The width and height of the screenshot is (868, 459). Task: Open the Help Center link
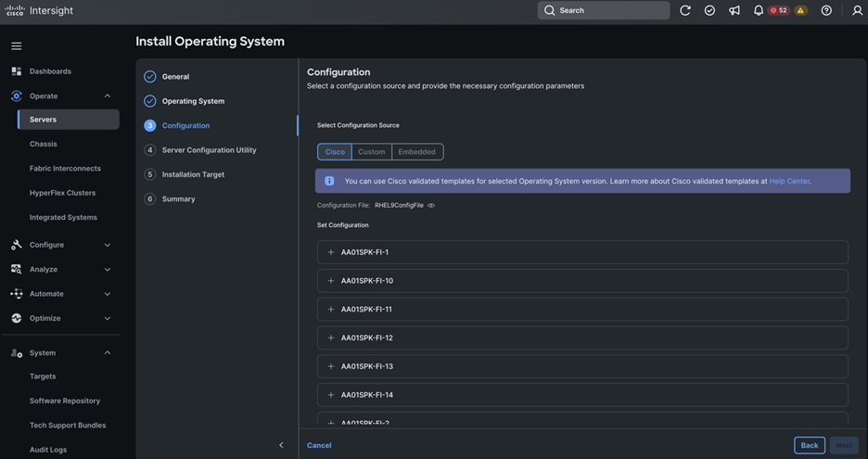(x=789, y=181)
